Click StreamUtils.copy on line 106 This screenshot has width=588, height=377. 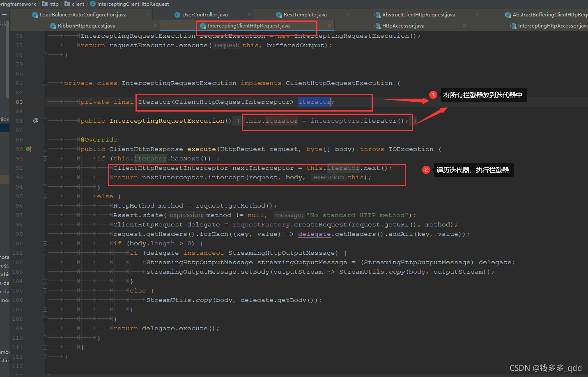(x=179, y=300)
